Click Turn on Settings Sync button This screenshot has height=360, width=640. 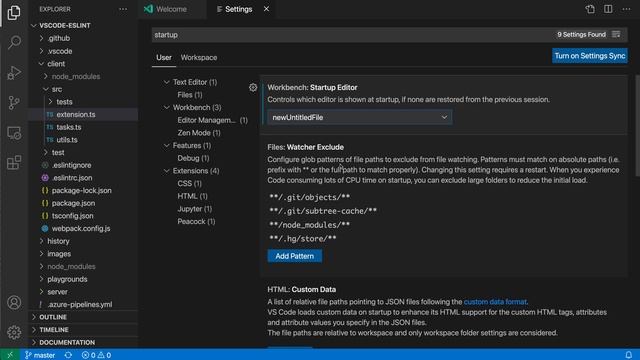tap(590, 56)
